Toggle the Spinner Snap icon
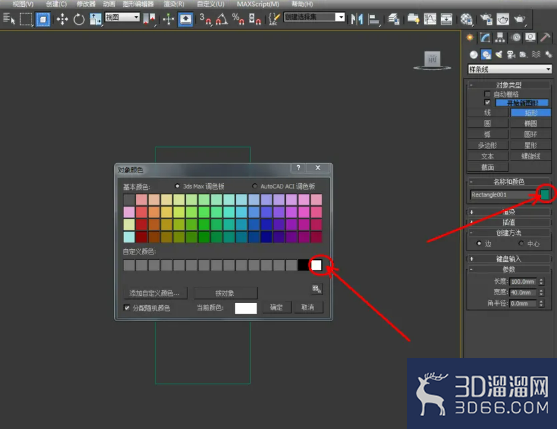 (255, 19)
